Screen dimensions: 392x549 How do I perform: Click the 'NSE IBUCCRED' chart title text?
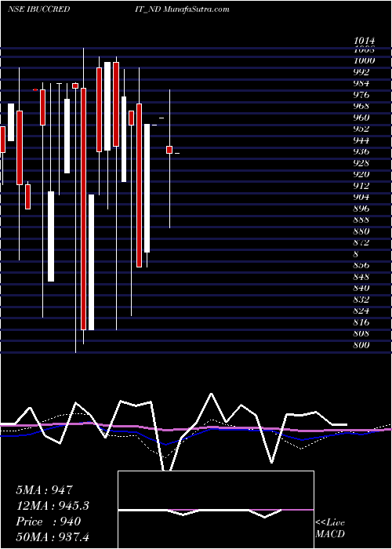[x=39, y=9]
